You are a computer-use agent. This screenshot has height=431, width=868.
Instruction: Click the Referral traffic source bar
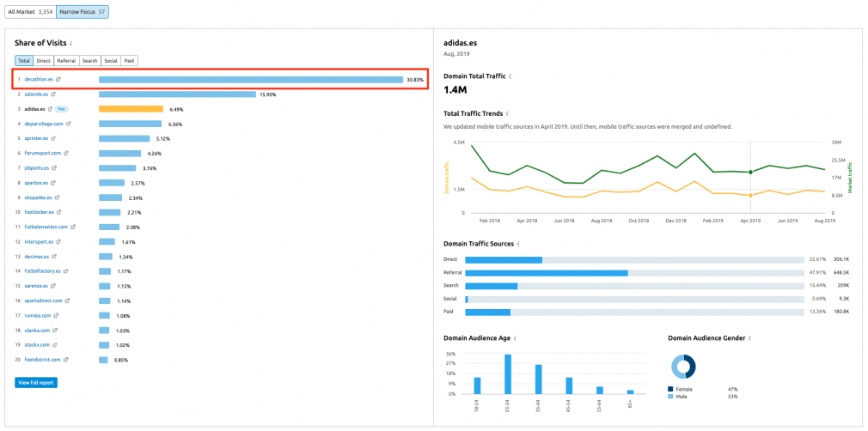click(547, 273)
